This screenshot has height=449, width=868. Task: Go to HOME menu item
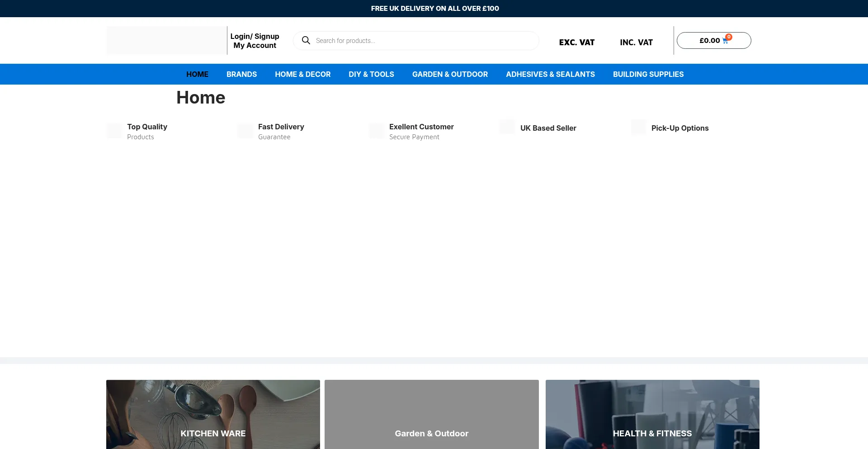click(197, 74)
